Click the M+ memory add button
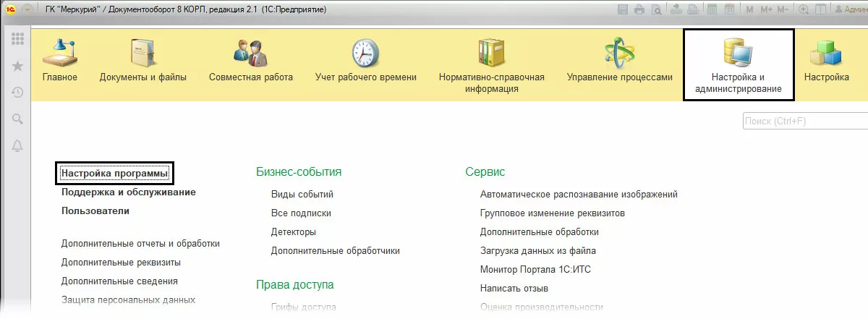Screen dimensions: 868x319 point(766,10)
